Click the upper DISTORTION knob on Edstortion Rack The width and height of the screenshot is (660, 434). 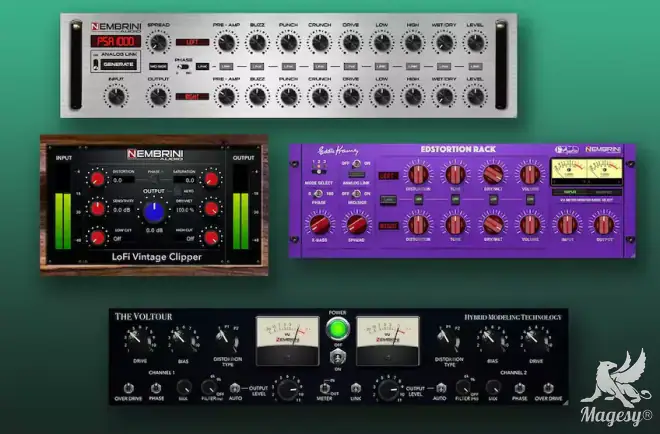418,174
